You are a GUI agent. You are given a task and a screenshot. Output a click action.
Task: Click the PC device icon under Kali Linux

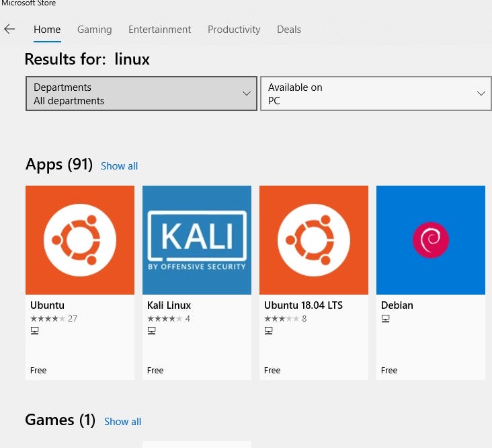tap(151, 330)
